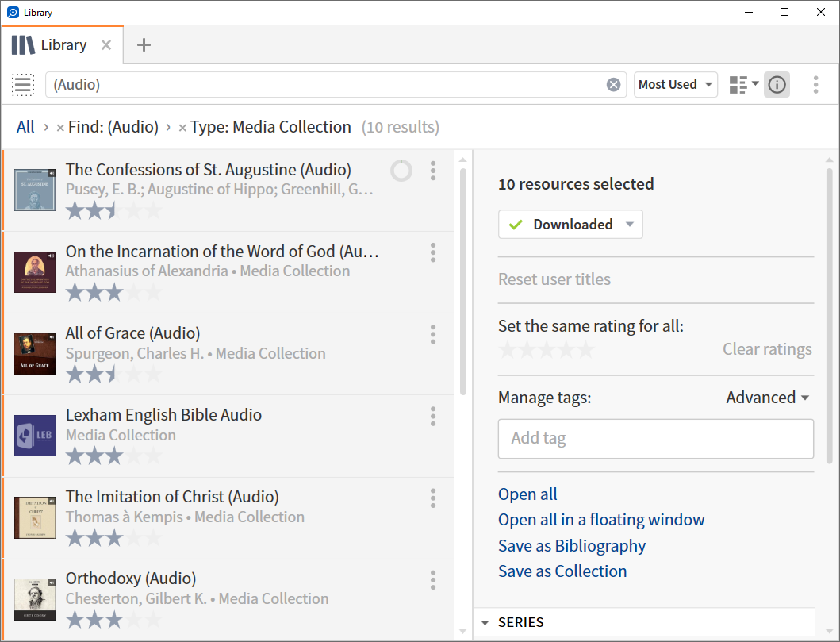This screenshot has height=642, width=840.
Task: Click Save as Bibliography
Action: click(572, 545)
